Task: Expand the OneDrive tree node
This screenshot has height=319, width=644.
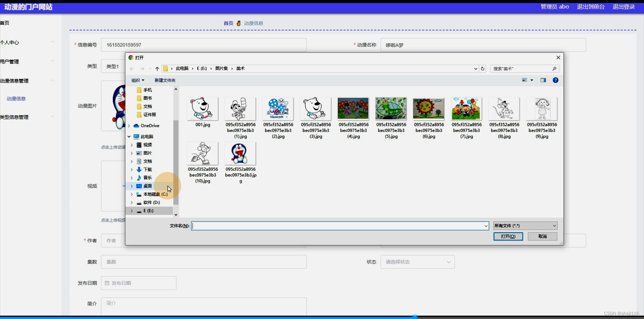Action: tap(129, 126)
